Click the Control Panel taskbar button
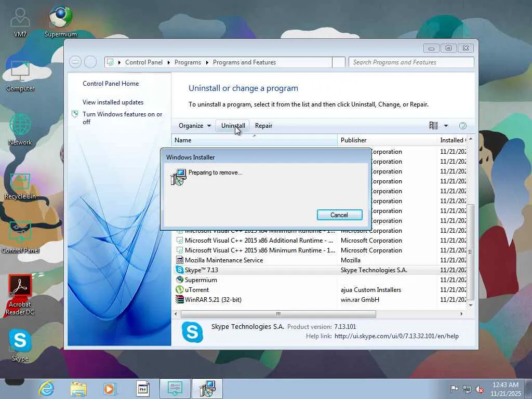532x399 pixels. pyautogui.click(x=175, y=389)
